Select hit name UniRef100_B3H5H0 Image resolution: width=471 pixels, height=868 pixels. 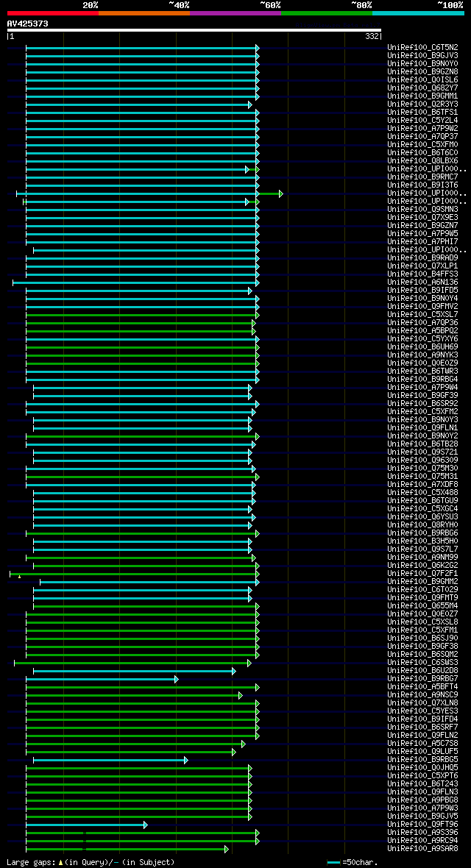click(x=422, y=541)
